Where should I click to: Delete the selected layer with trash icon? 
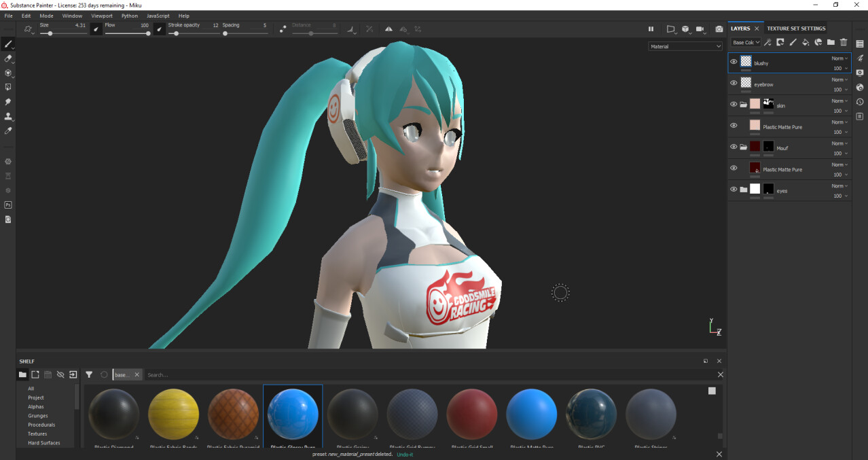coord(844,42)
